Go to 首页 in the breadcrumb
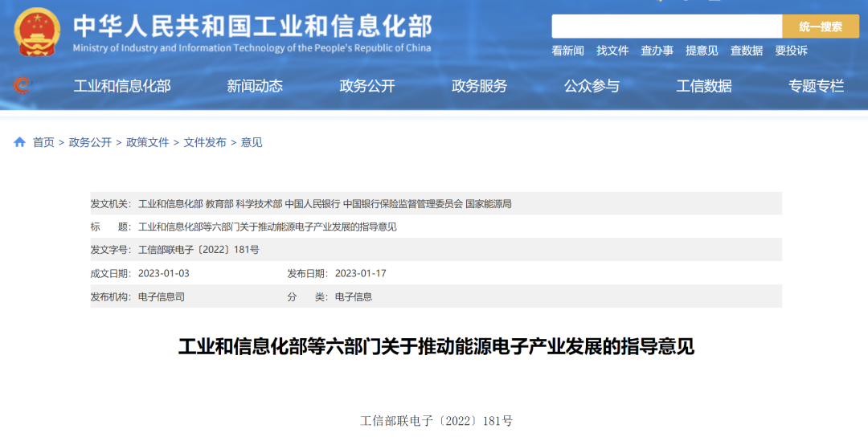This screenshot has height=437, width=868. point(43,143)
